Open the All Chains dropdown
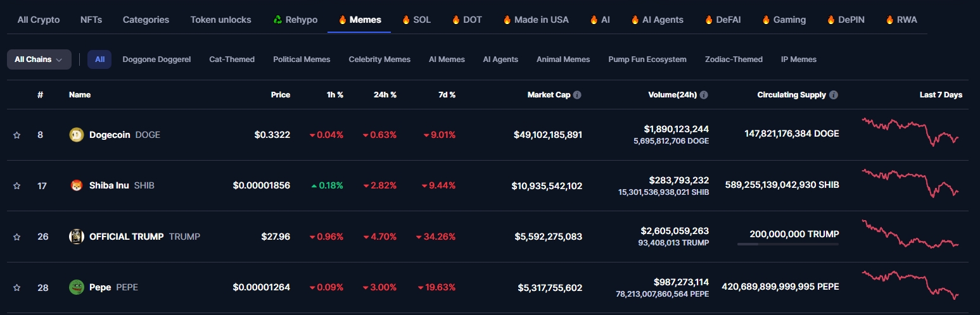Image resolution: width=980 pixels, height=315 pixels. point(39,59)
